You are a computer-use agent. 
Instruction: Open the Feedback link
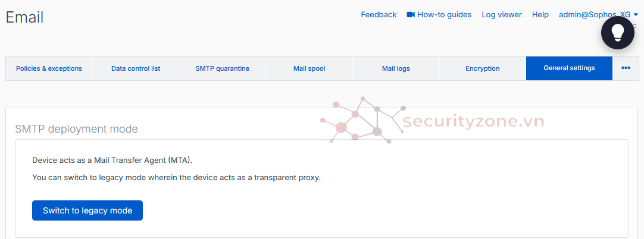click(x=379, y=15)
